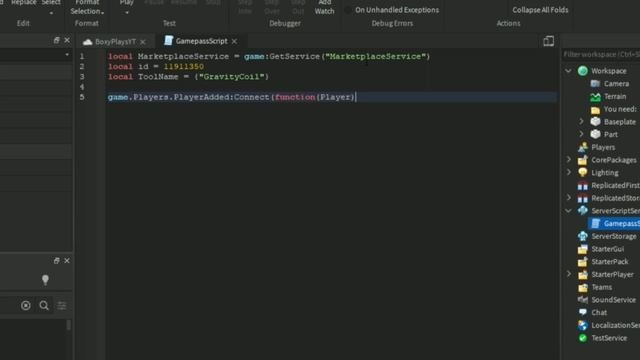
Task: Undock the lower left panel
Action: pyautogui.click(x=56, y=260)
